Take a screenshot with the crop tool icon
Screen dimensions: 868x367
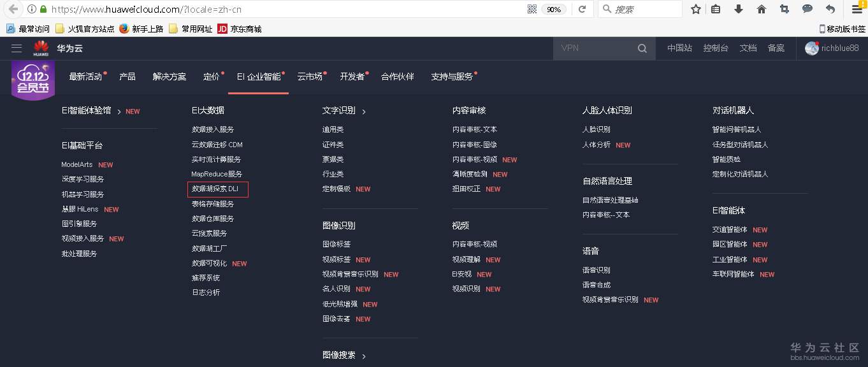(783, 9)
